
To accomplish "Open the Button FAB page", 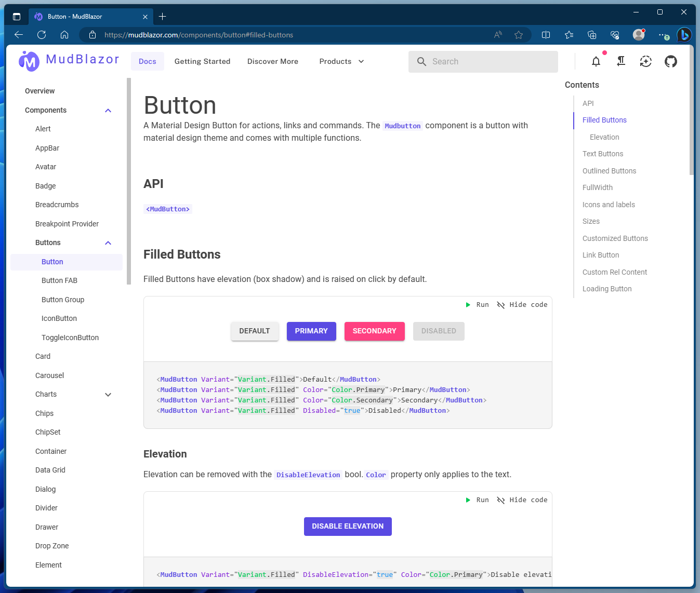I will 59,280.
